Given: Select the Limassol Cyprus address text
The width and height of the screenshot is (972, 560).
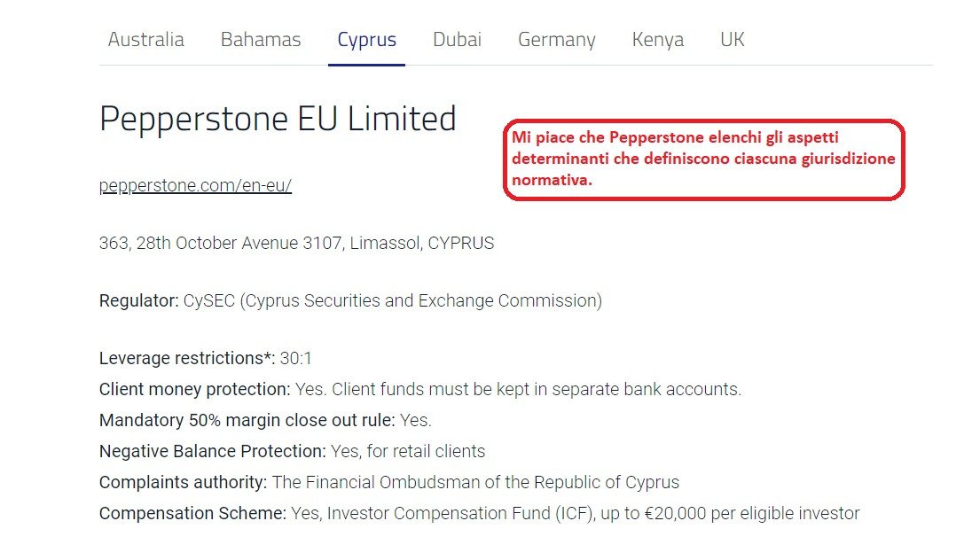Looking at the screenshot, I should [x=296, y=243].
